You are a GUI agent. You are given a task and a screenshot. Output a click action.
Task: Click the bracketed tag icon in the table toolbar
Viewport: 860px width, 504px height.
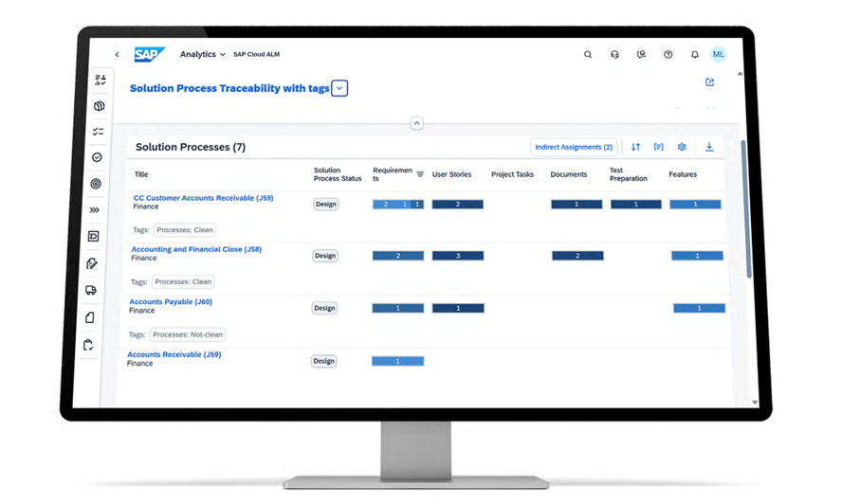click(659, 147)
